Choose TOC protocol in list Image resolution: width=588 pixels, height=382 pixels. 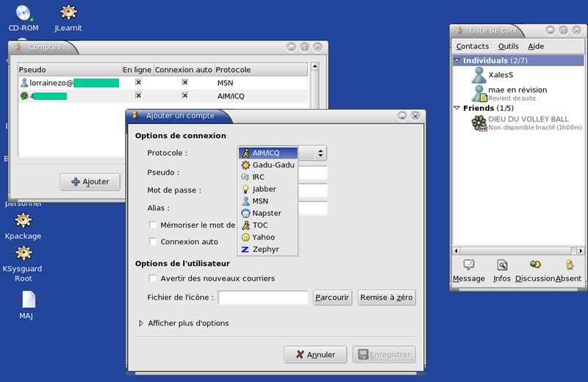pyautogui.click(x=268, y=225)
